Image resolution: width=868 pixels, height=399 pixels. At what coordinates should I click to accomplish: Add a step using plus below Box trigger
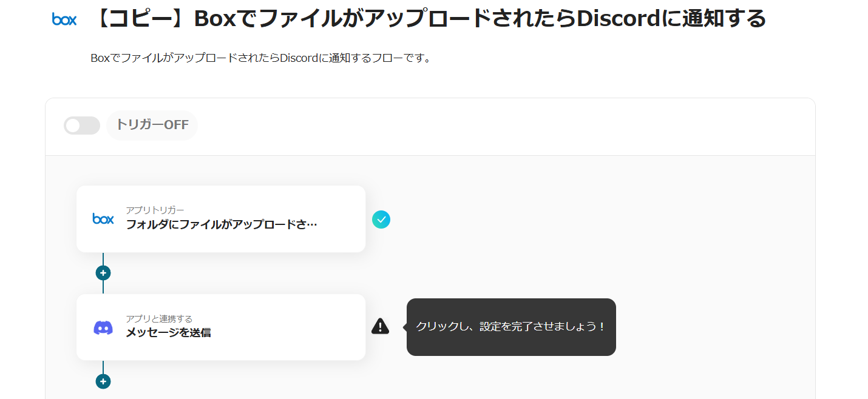pyautogui.click(x=103, y=273)
